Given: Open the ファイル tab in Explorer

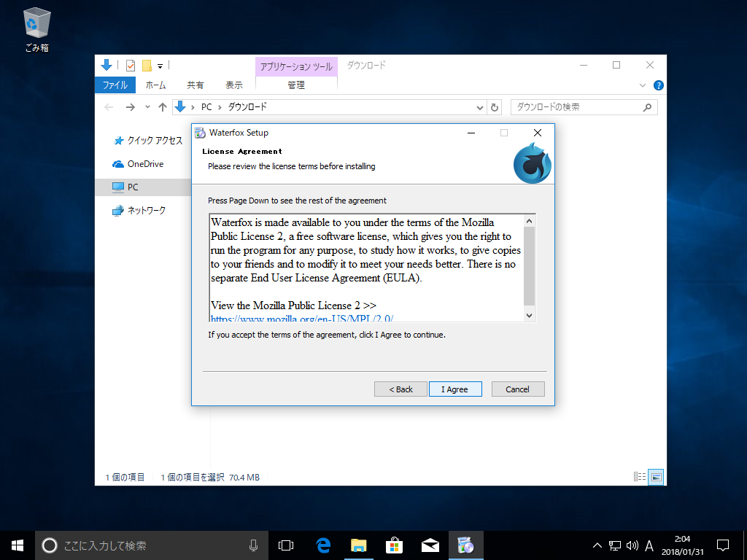Looking at the screenshot, I should coord(115,85).
